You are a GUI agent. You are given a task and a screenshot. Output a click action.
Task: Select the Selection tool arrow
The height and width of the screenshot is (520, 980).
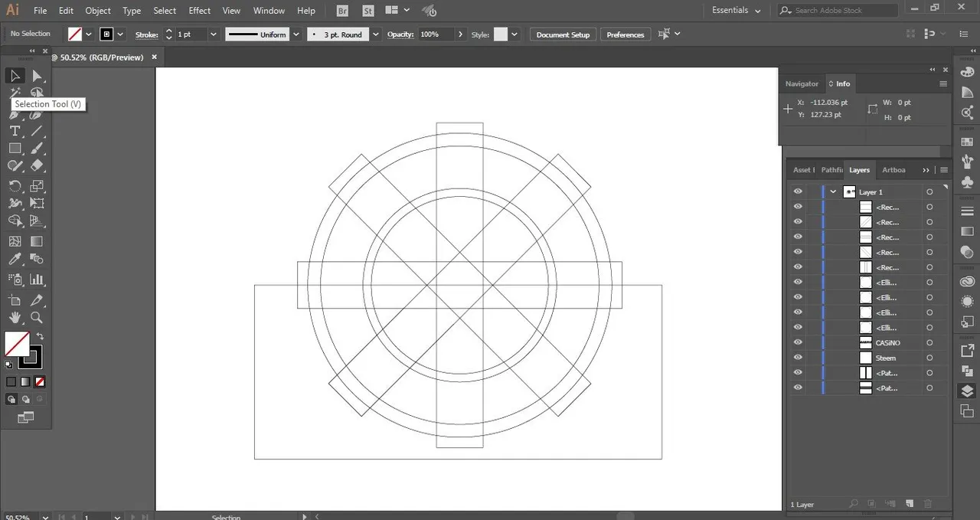(x=15, y=75)
